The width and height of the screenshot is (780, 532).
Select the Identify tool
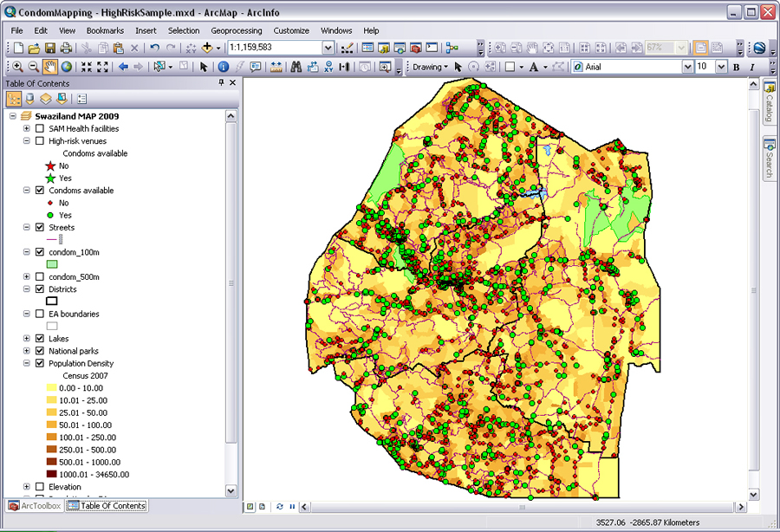point(223,67)
